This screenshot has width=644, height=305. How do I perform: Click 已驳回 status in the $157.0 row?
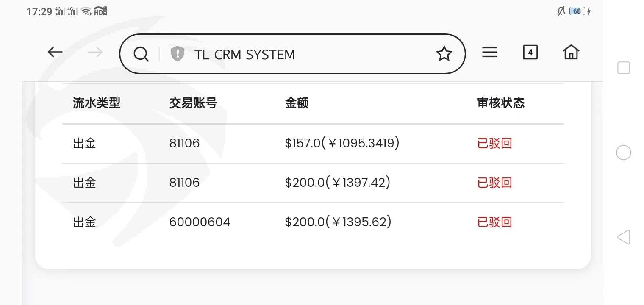(x=495, y=143)
